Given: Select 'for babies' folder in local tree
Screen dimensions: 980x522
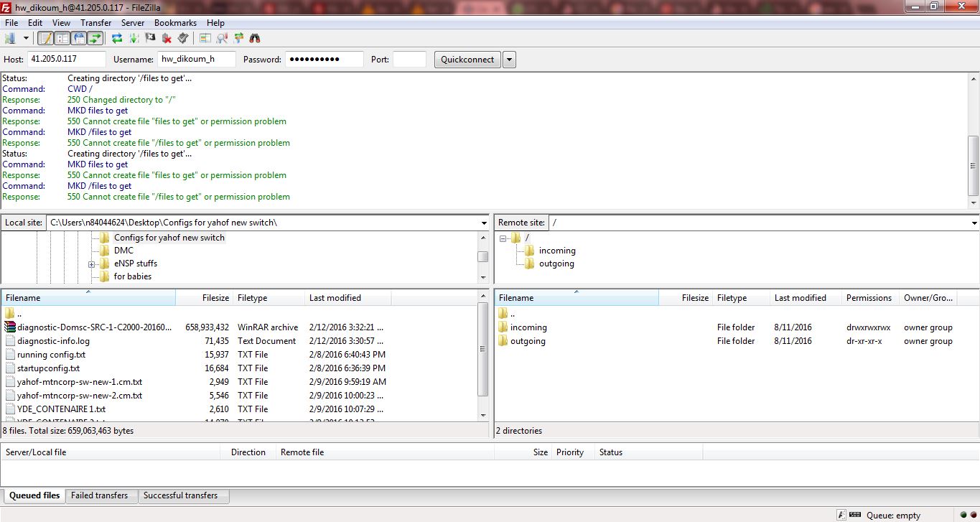Looking at the screenshot, I should tap(133, 276).
